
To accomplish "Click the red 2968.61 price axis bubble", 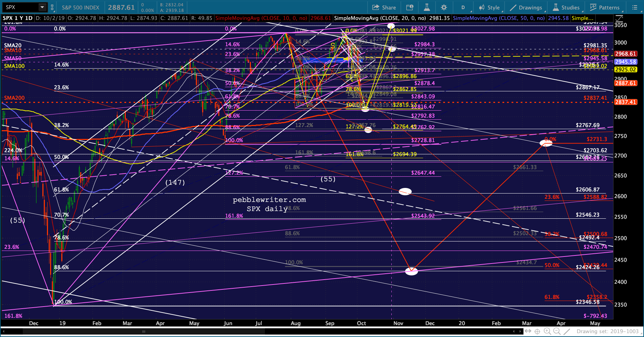I will point(626,54).
